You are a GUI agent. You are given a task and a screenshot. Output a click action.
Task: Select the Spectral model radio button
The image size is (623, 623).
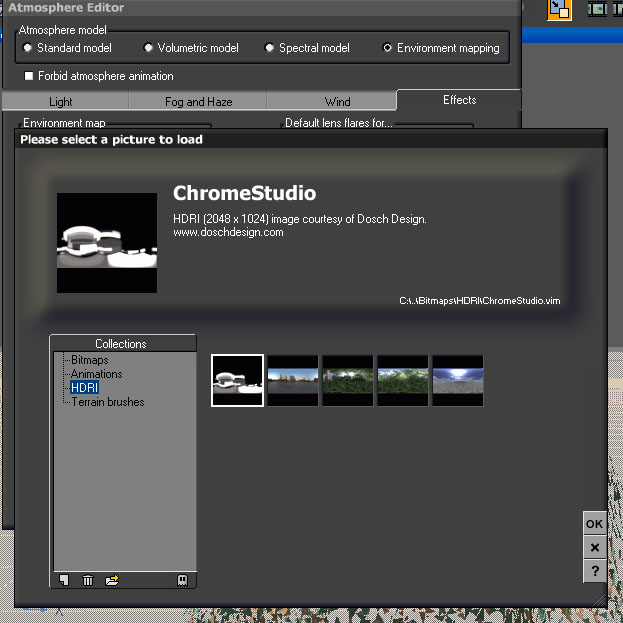[x=269, y=48]
